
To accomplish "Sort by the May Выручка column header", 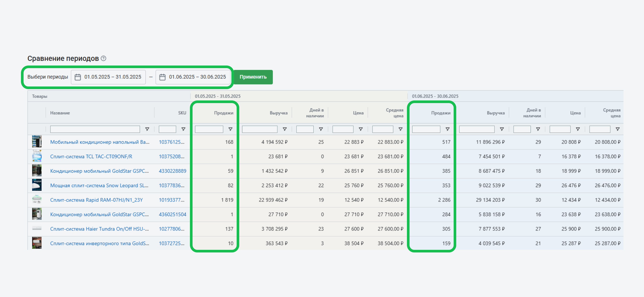I will tap(279, 113).
